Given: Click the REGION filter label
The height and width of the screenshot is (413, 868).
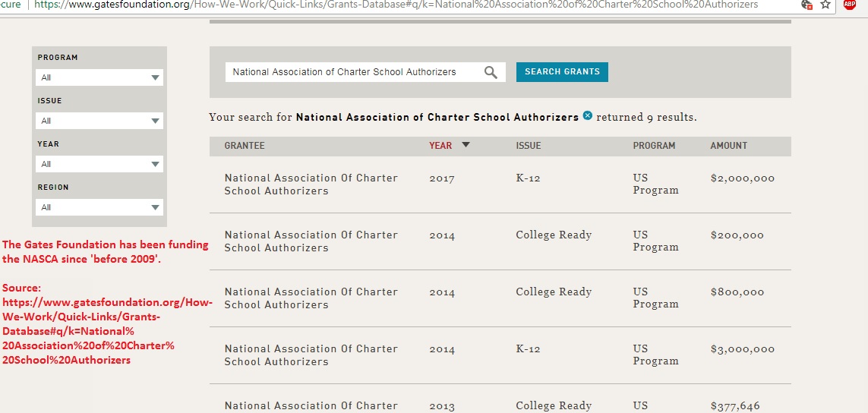Looking at the screenshot, I should tap(53, 187).
